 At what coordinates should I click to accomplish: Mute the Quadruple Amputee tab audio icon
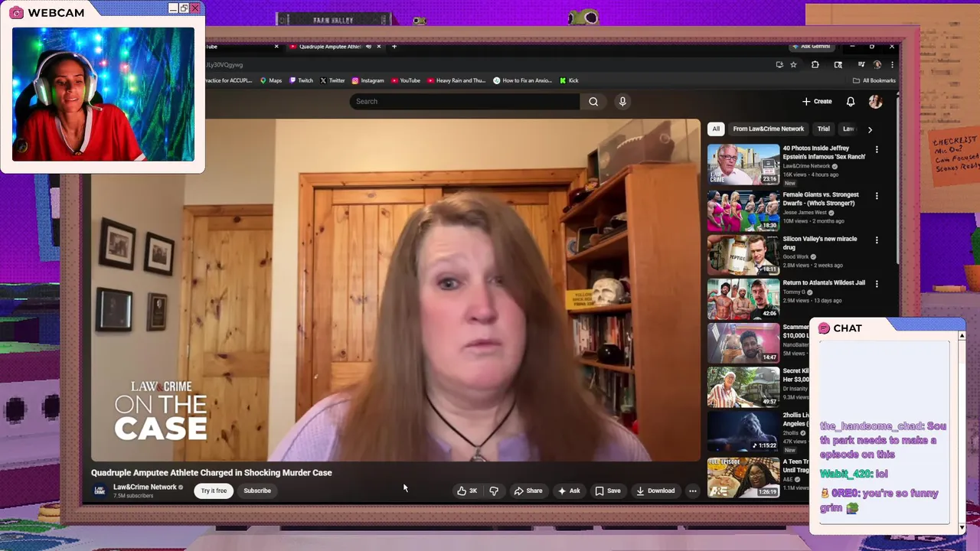(368, 47)
